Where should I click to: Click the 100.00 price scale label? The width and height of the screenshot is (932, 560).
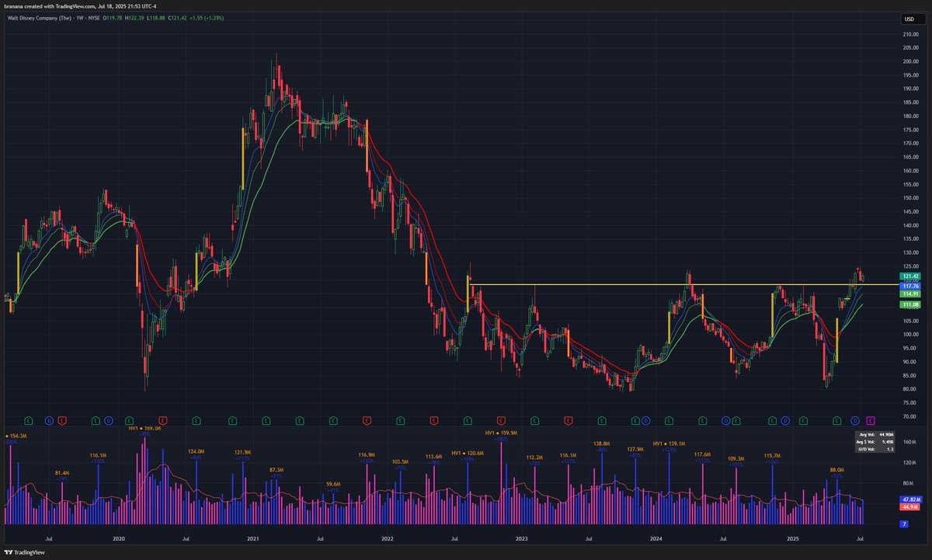[x=909, y=334]
